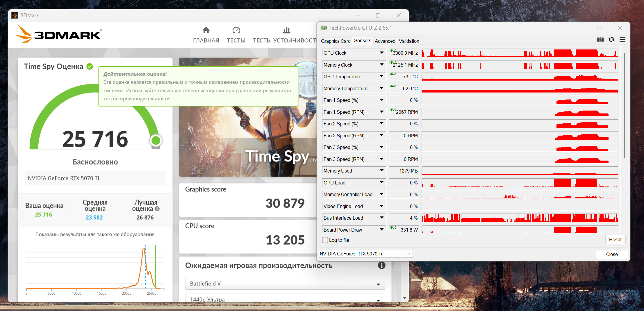Click the Time Spy benchmark thumbnail
Image resolution: width=644 pixels, height=311 pixels.
coord(248,117)
